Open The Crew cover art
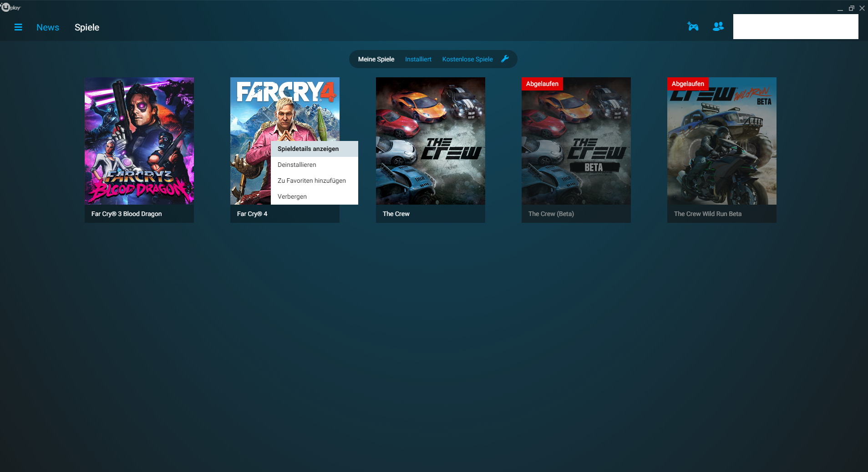The image size is (868, 472). [x=431, y=141]
